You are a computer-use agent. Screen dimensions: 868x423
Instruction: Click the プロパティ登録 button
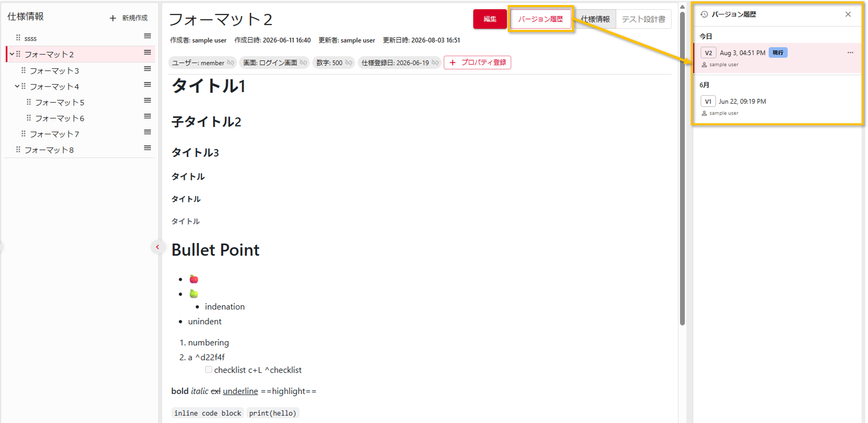coord(477,62)
